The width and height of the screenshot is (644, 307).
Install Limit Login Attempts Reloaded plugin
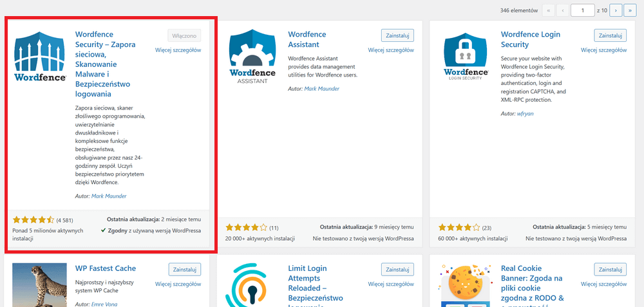tap(397, 269)
